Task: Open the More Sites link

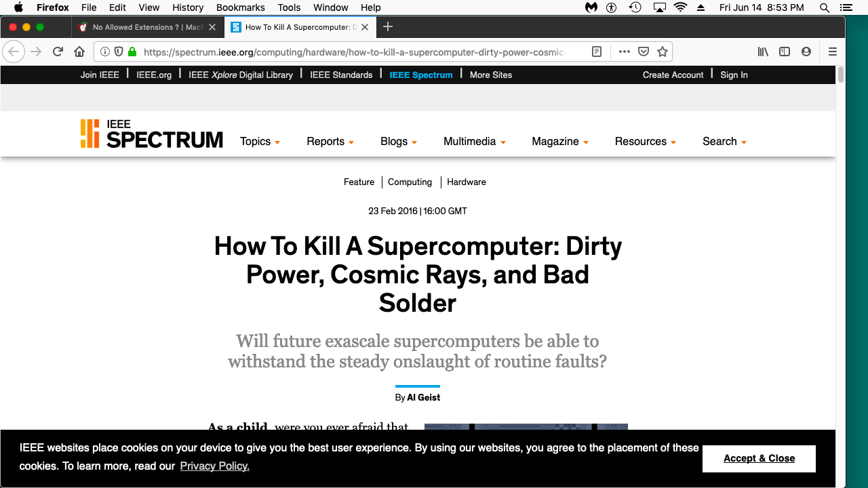Action: click(491, 75)
